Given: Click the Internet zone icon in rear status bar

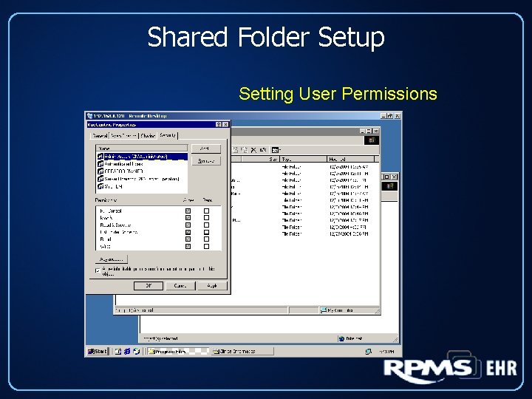Looking at the screenshot, I should click(x=341, y=338).
